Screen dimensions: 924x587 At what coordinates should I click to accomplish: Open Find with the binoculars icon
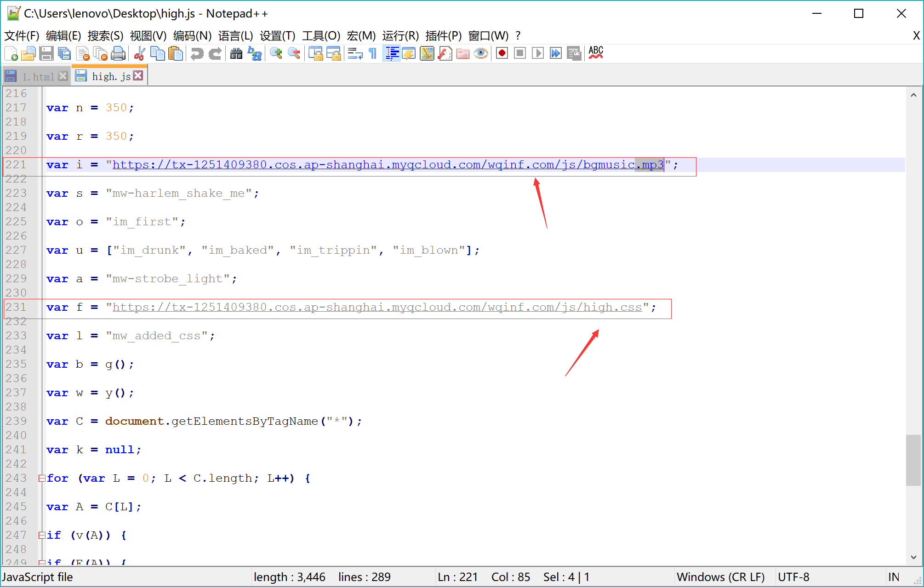click(236, 54)
